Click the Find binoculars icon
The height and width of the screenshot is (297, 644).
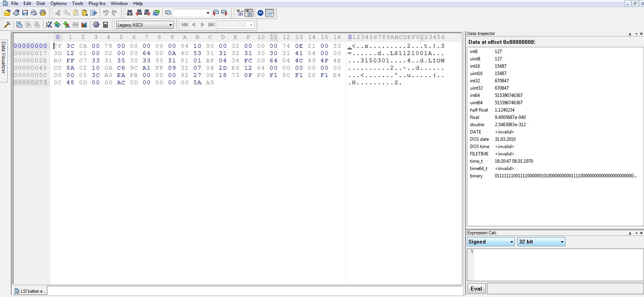[x=130, y=13]
